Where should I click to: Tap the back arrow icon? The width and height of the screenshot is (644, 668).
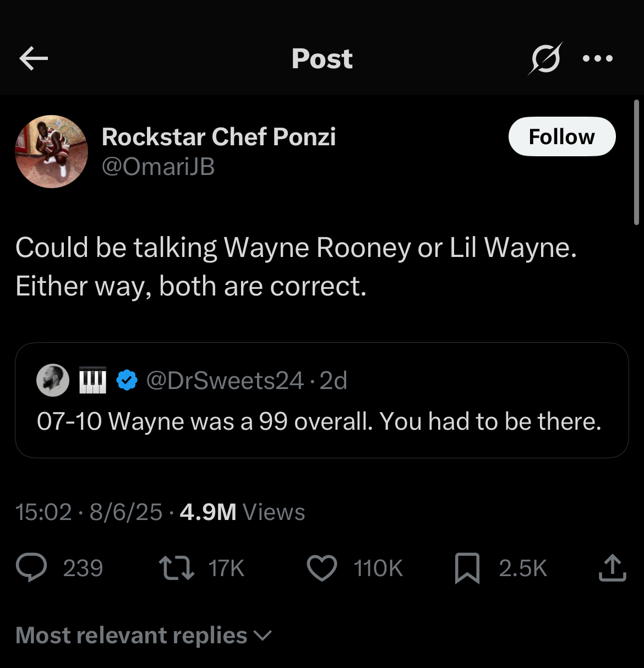click(x=34, y=58)
